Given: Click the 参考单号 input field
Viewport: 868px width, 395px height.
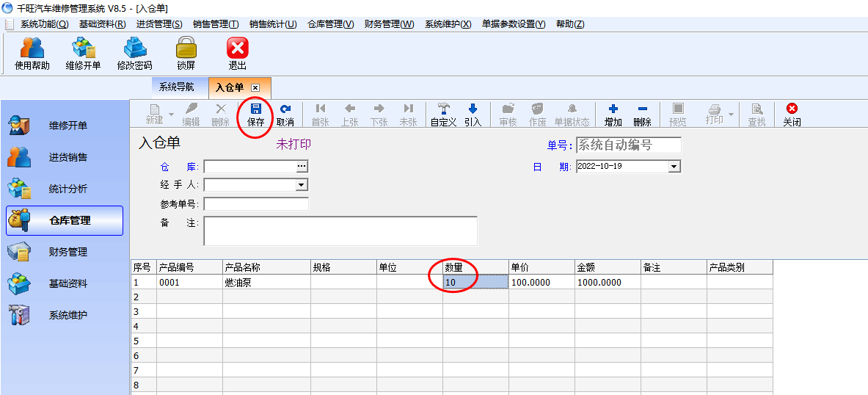Looking at the screenshot, I should tap(256, 204).
